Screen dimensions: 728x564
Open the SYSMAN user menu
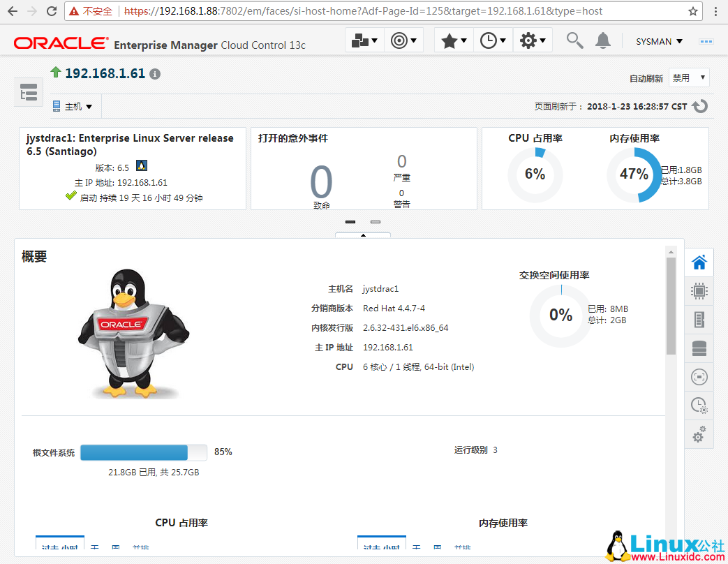659,41
